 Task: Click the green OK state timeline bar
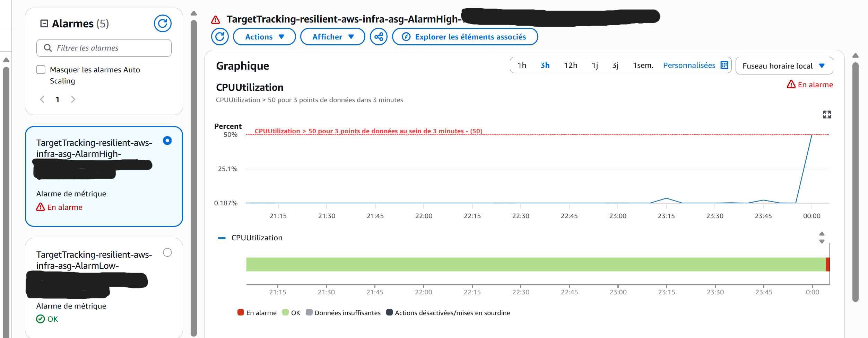point(536,265)
